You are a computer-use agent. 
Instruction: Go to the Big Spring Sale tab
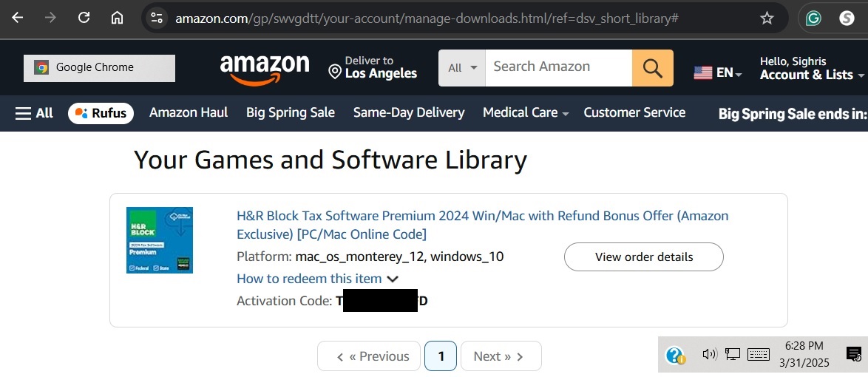point(291,113)
